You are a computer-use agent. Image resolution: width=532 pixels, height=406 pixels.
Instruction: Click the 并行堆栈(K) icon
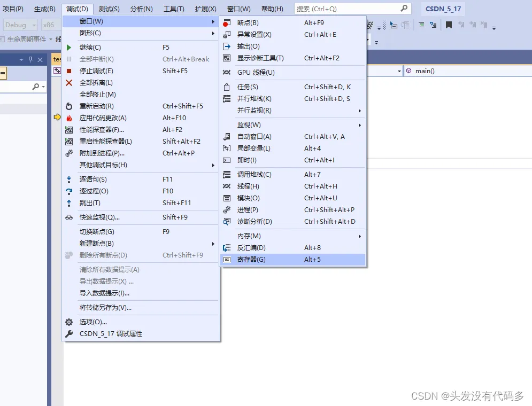pos(227,99)
